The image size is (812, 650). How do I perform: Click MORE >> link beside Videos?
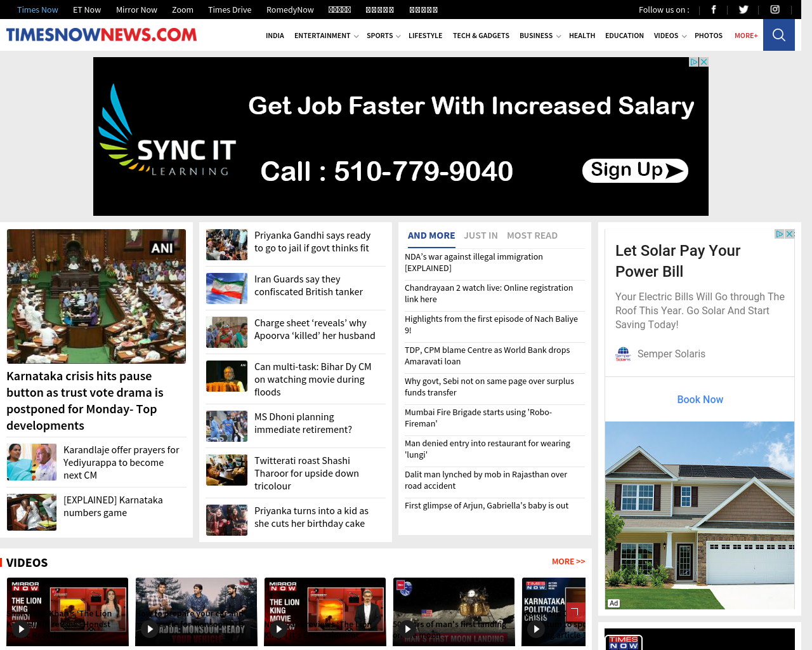point(568,562)
